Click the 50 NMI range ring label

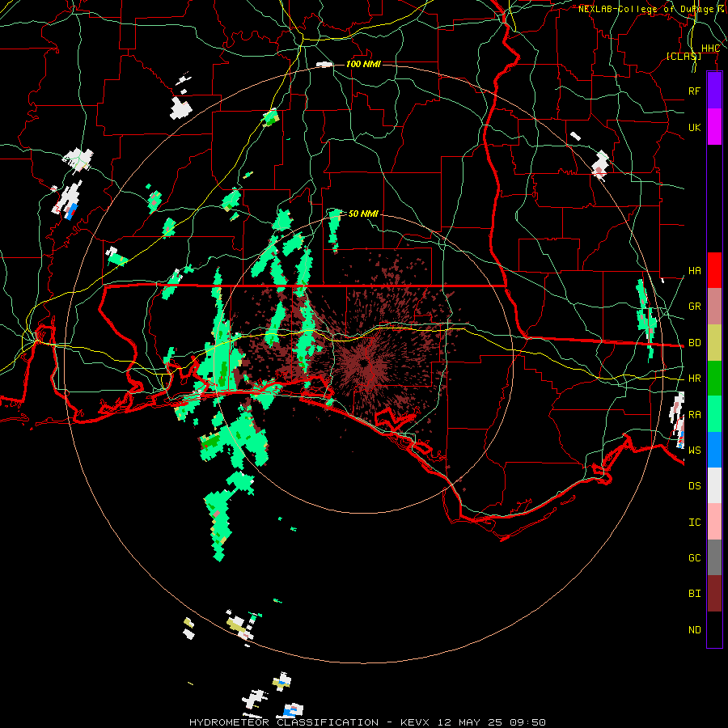click(363, 214)
